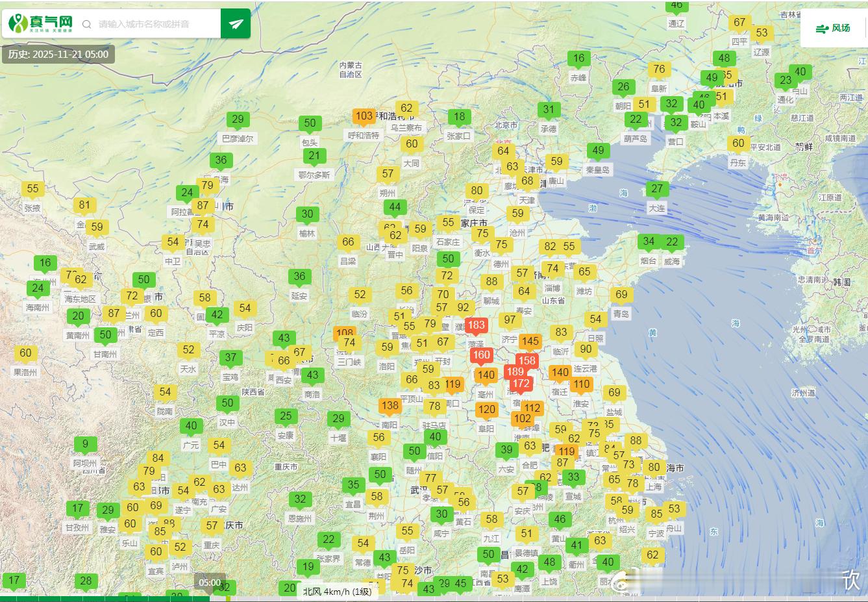Click the 真气网 logo
This screenshot has height=602, width=868.
[40, 24]
